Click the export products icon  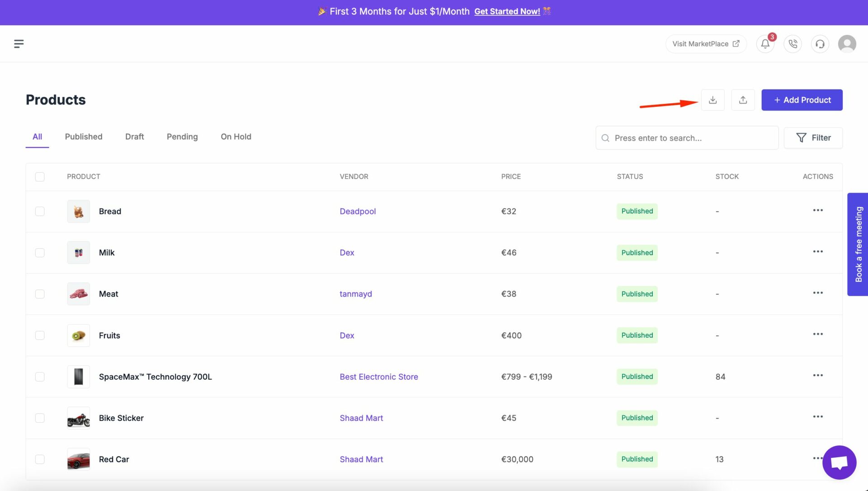coord(743,99)
